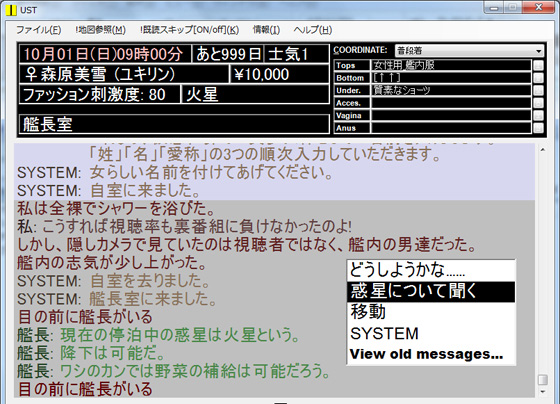The image size is (560, 404).
Task: Click the small button beside Acces. slot
Action: point(538,103)
